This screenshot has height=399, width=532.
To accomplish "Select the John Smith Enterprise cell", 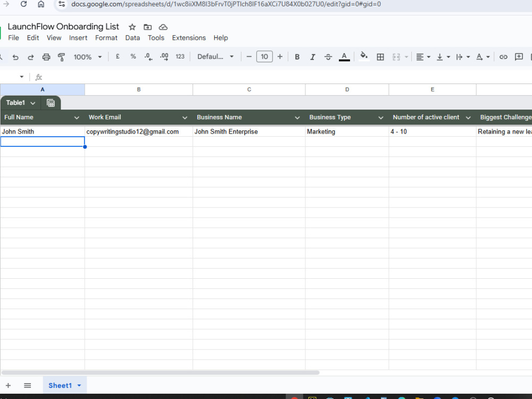I will coord(249,131).
